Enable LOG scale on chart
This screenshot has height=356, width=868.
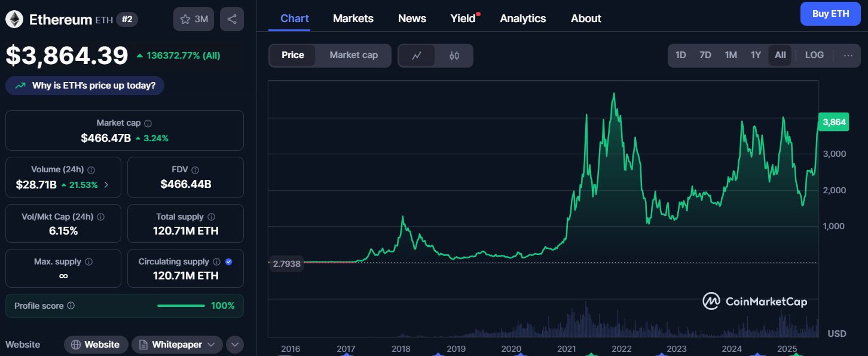tap(814, 55)
